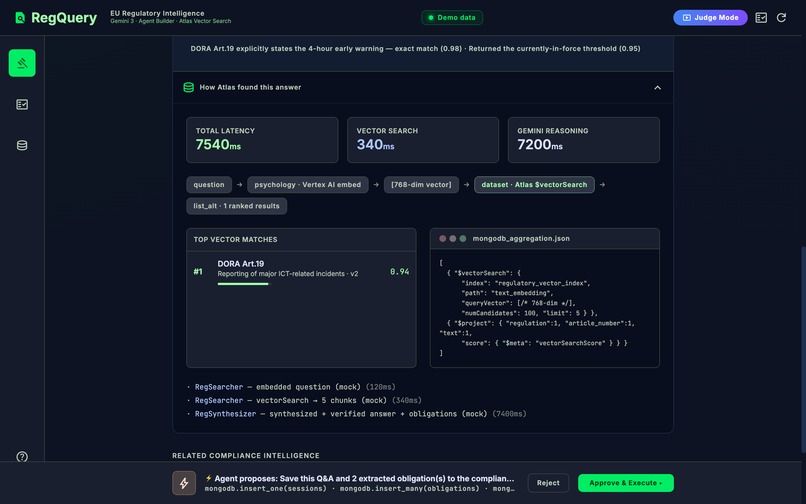Click the refresh icon in top bar
The width and height of the screenshot is (806, 504).
781,18
